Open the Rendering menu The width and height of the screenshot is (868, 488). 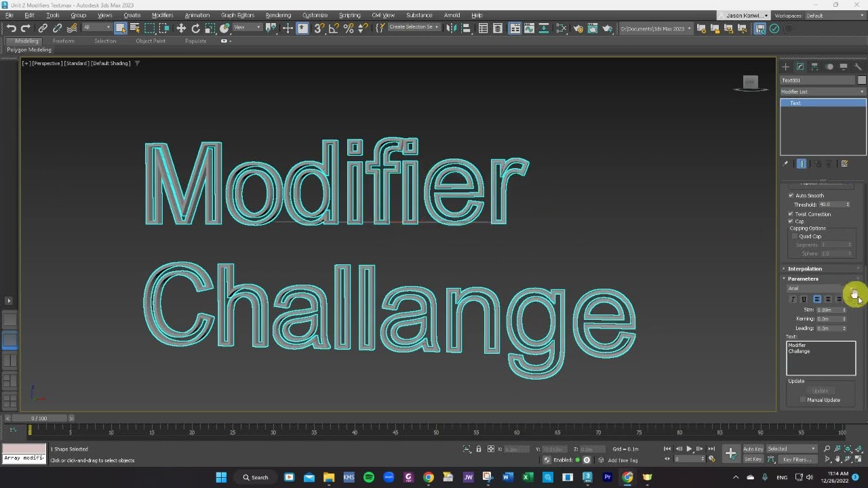[x=278, y=15]
